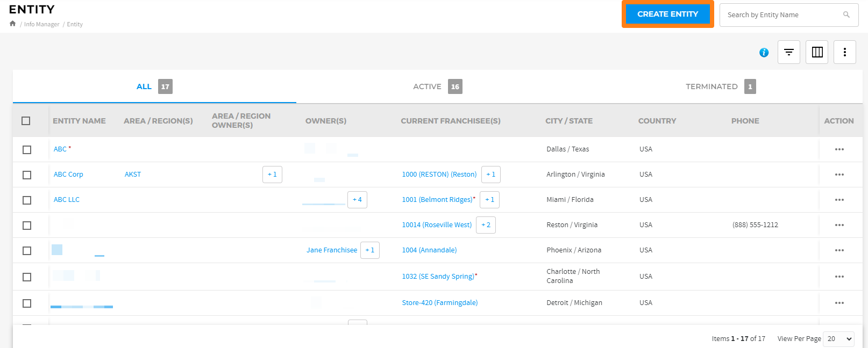
Task: Click the search magnifier icon
Action: click(846, 15)
